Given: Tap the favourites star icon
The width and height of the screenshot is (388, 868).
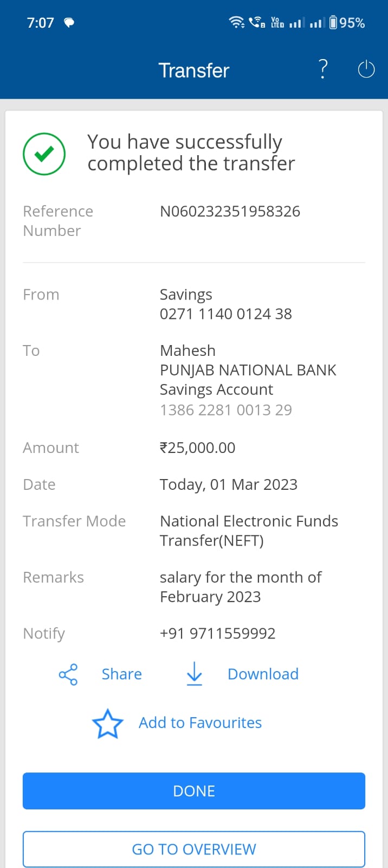Looking at the screenshot, I should coord(107,724).
